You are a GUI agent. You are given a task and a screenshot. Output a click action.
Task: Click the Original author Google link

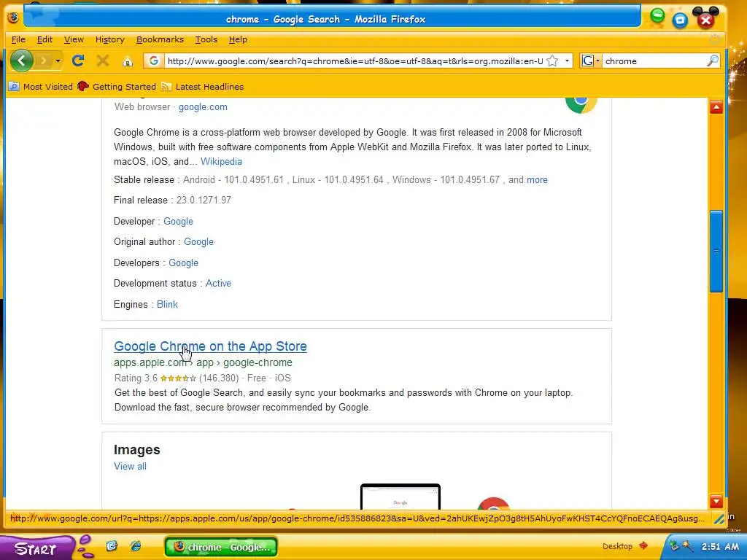point(198,242)
